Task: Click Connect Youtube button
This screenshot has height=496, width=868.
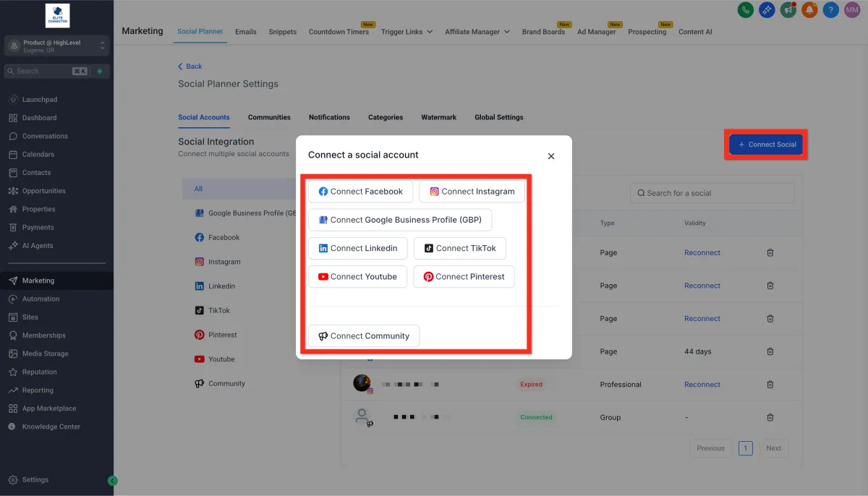Action: pyautogui.click(x=358, y=276)
